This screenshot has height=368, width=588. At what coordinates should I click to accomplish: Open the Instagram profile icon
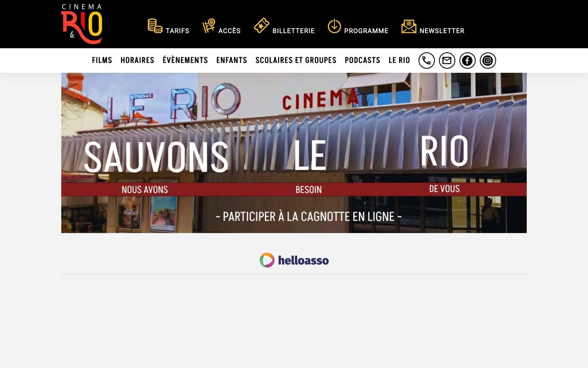(488, 61)
